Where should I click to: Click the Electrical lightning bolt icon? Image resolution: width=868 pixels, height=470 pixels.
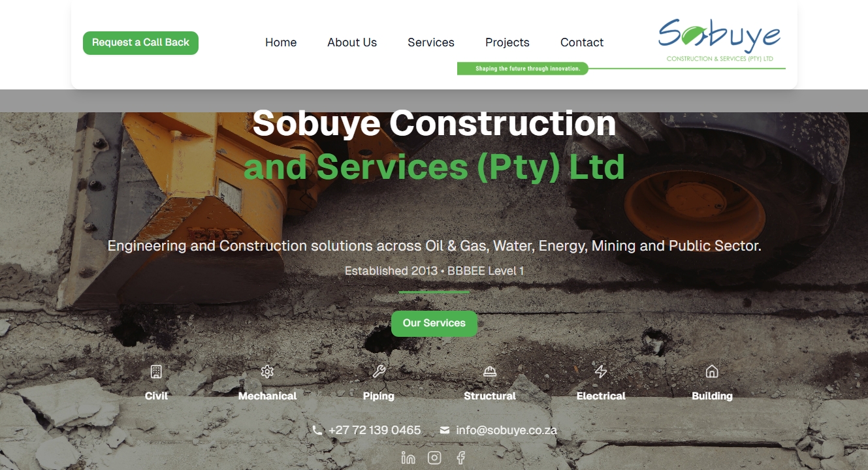[x=601, y=372]
